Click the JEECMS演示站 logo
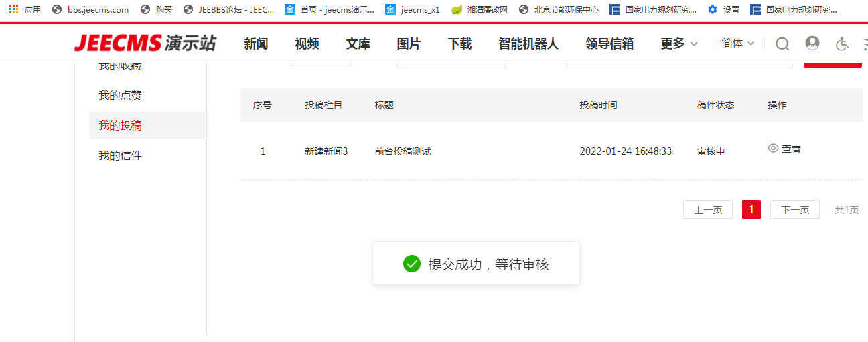Viewport: 868px width, 342px height. (x=145, y=44)
